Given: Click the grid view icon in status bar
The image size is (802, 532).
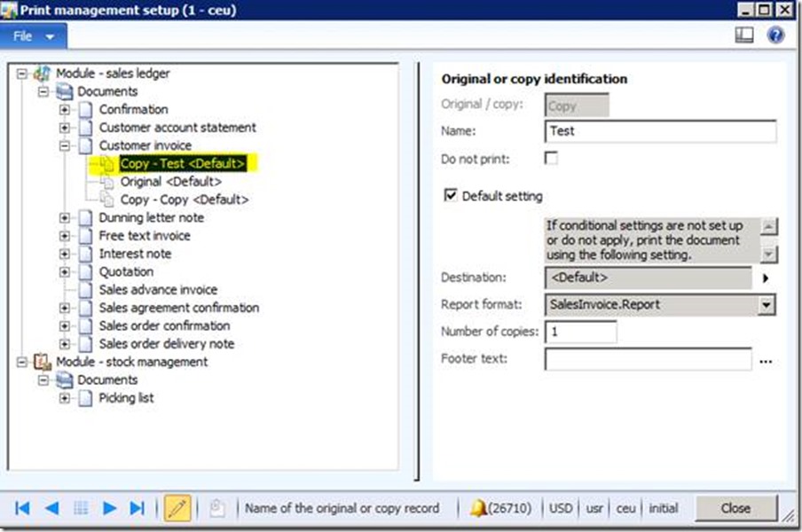Looking at the screenshot, I should [x=81, y=507].
